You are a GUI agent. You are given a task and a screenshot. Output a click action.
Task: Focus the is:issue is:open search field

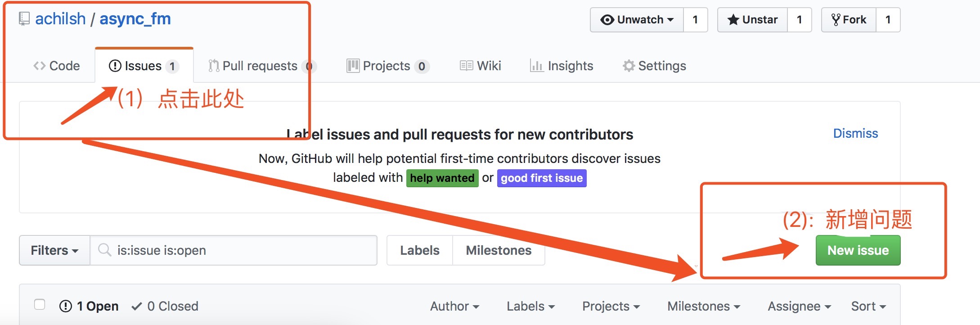pyautogui.click(x=234, y=250)
